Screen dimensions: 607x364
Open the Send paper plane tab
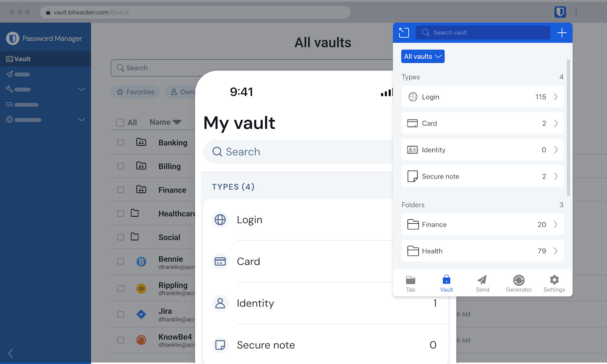tap(482, 284)
